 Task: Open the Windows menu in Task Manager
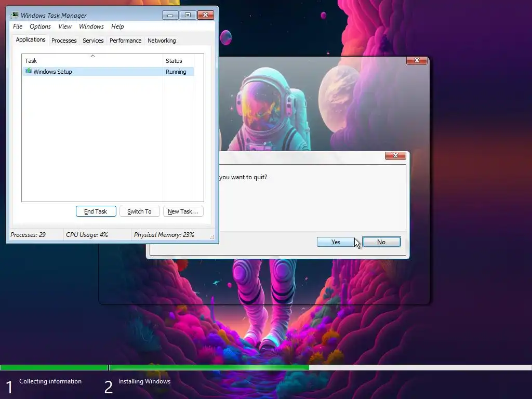[x=91, y=26]
